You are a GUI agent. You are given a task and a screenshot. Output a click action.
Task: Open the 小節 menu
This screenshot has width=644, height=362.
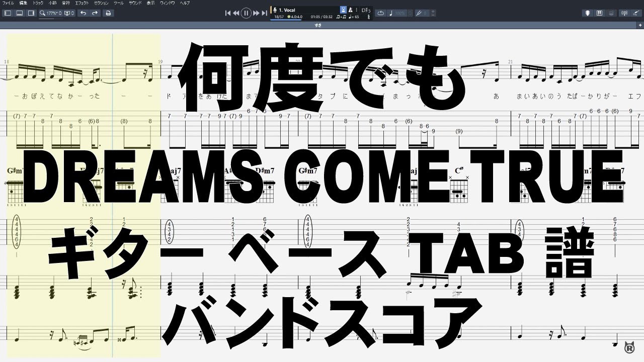(x=53, y=3)
